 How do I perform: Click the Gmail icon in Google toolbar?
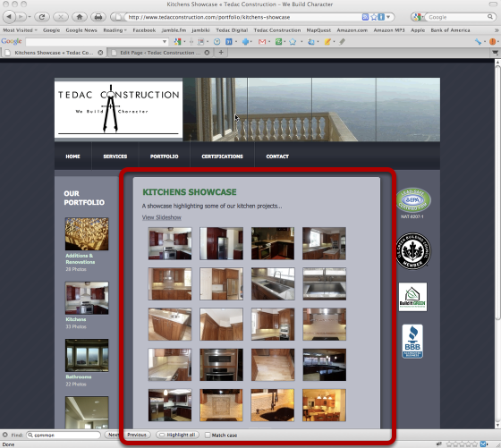[262, 41]
